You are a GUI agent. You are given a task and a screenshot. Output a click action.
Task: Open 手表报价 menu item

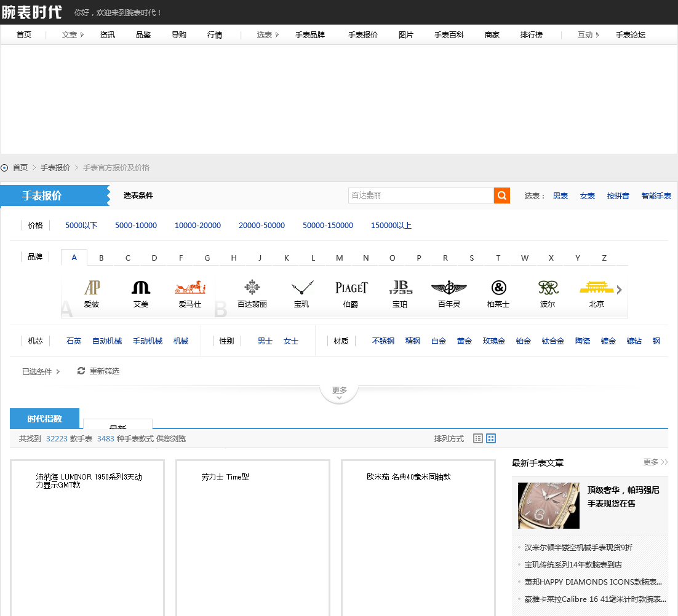[x=363, y=34]
